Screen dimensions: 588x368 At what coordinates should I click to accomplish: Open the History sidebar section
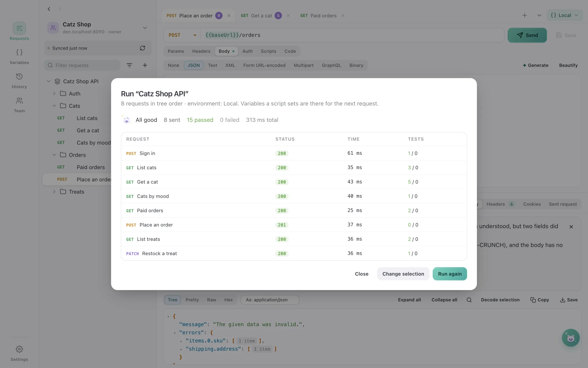tap(19, 81)
